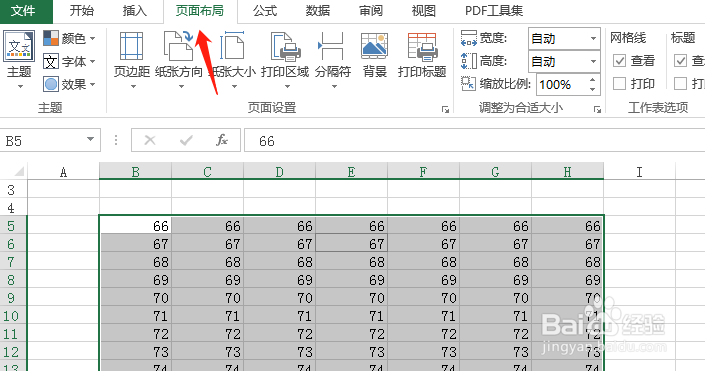
Task: Select the 页面布局 page layout tab
Action: coord(200,10)
